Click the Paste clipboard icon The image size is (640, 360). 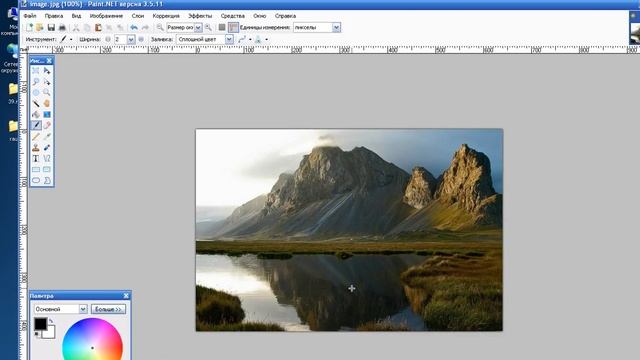coord(98,27)
